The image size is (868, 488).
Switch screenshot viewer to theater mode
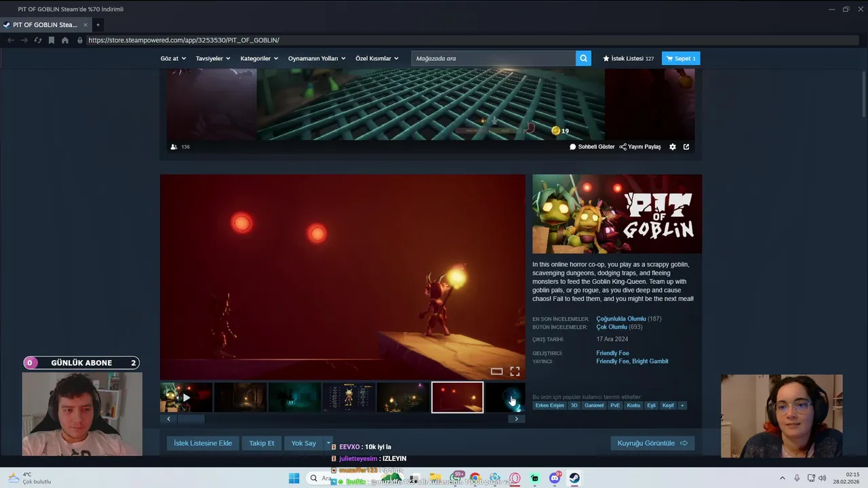coord(496,371)
